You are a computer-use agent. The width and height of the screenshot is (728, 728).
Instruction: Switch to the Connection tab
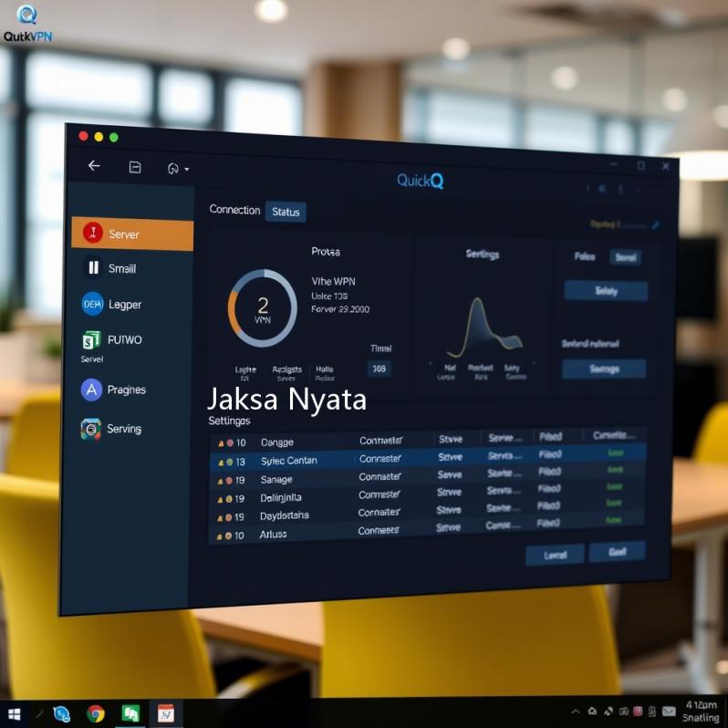[234, 210]
